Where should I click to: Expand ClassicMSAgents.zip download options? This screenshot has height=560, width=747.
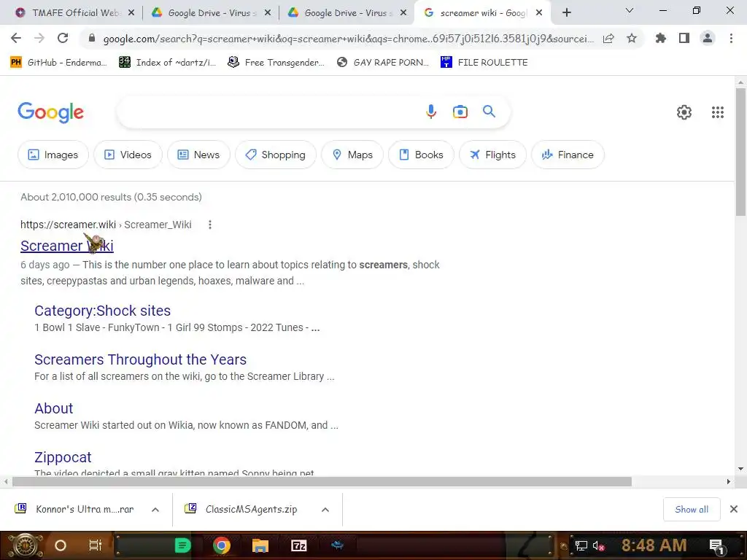pos(325,510)
